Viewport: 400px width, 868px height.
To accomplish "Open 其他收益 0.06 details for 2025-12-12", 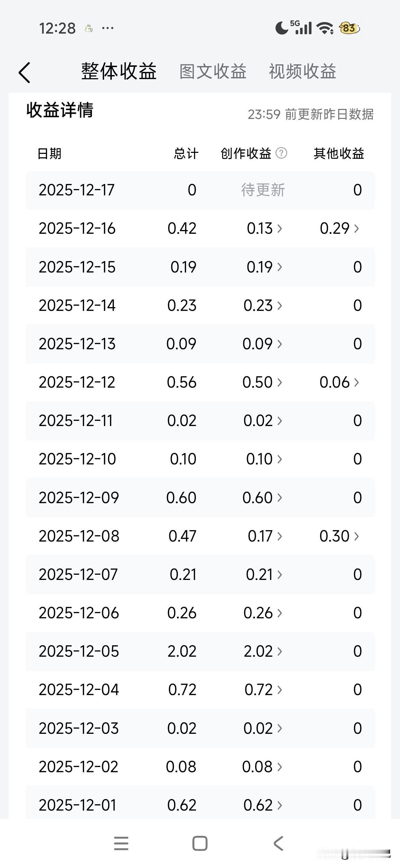I will click(339, 382).
